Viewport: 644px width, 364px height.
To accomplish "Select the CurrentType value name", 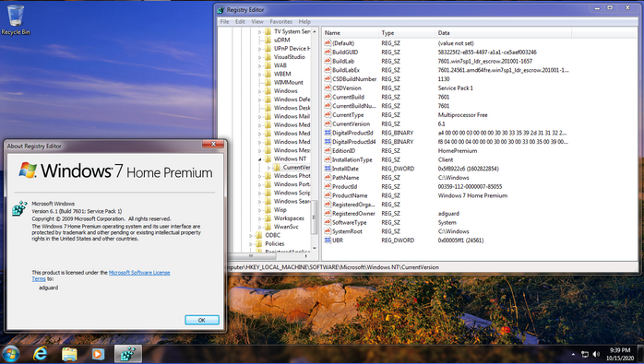I will point(348,115).
